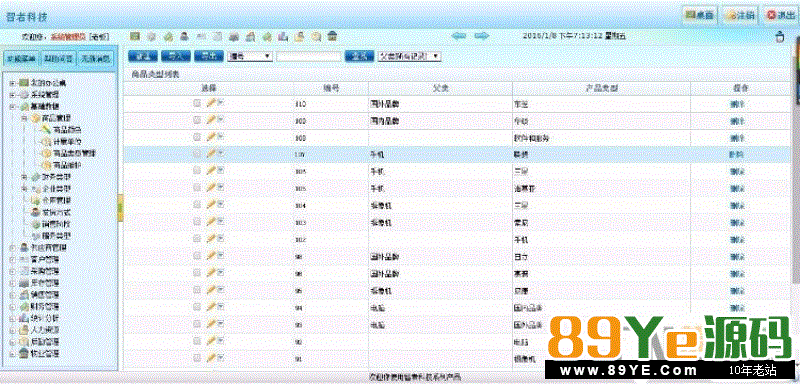800x384 pixels.
Task: Click the yellow sidebar collapse handle
Action: pyautogui.click(x=120, y=207)
